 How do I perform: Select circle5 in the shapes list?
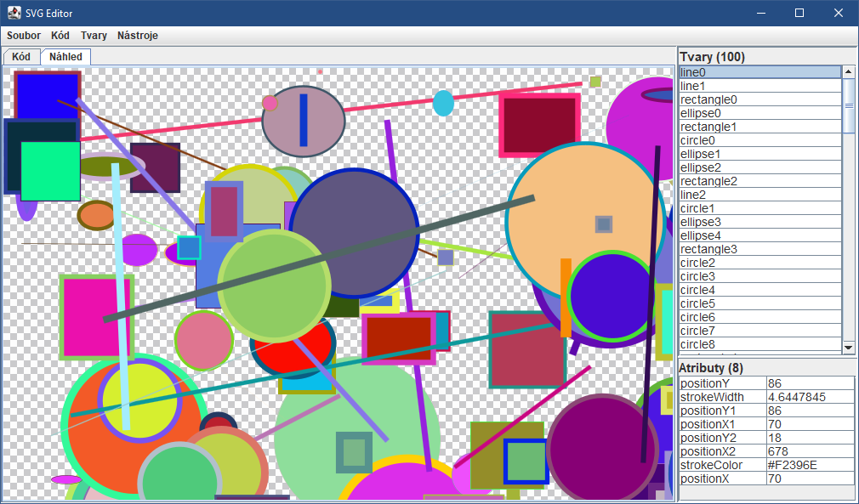(x=759, y=303)
